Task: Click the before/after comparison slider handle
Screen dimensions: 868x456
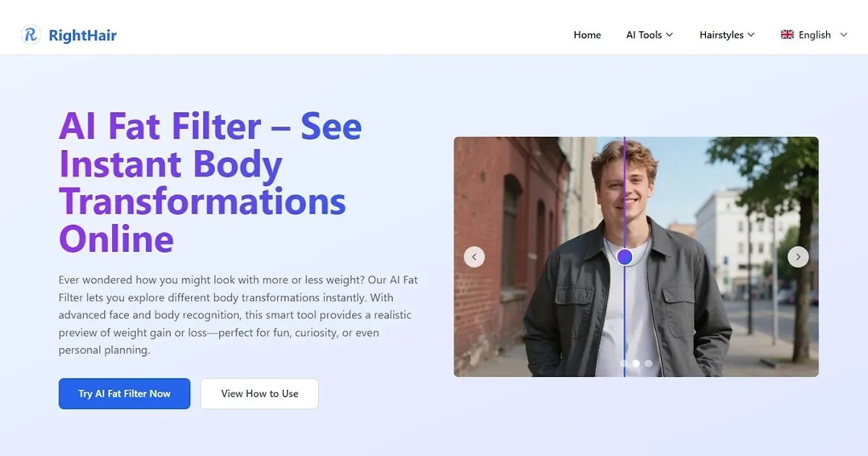Action: tap(624, 256)
